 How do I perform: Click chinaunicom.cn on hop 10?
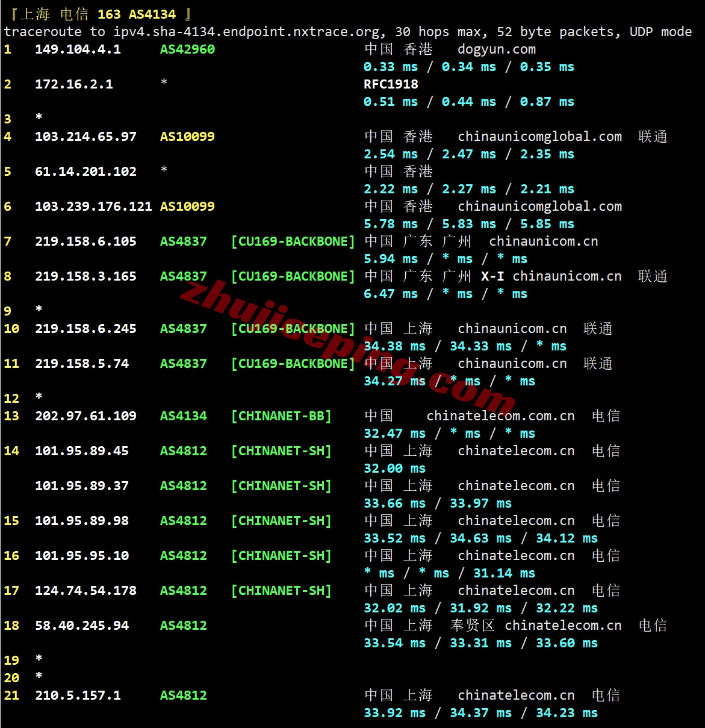[512, 328]
